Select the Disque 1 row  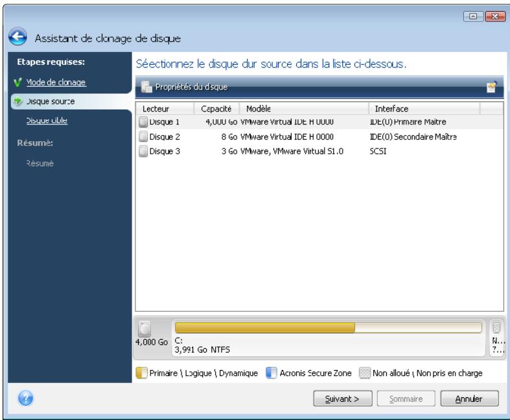tap(319, 122)
